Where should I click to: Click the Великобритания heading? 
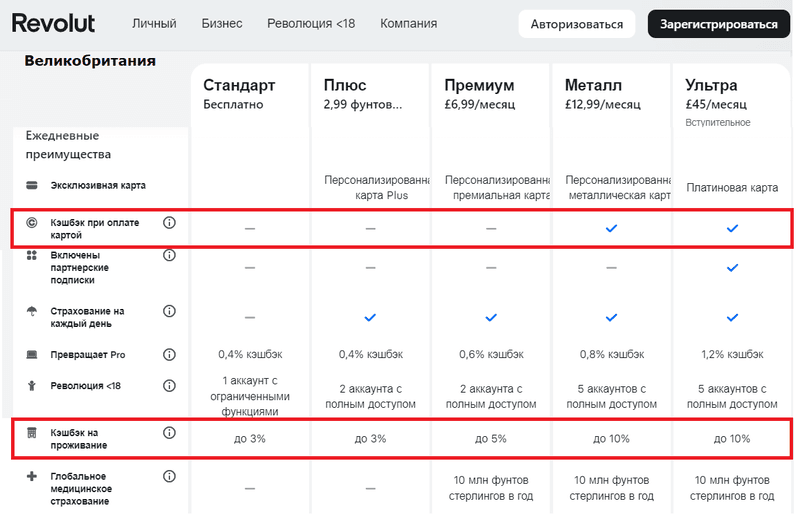pos(90,61)
